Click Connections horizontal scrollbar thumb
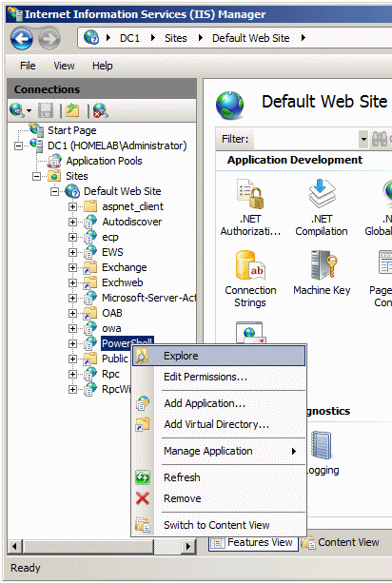 click(88, 547)
